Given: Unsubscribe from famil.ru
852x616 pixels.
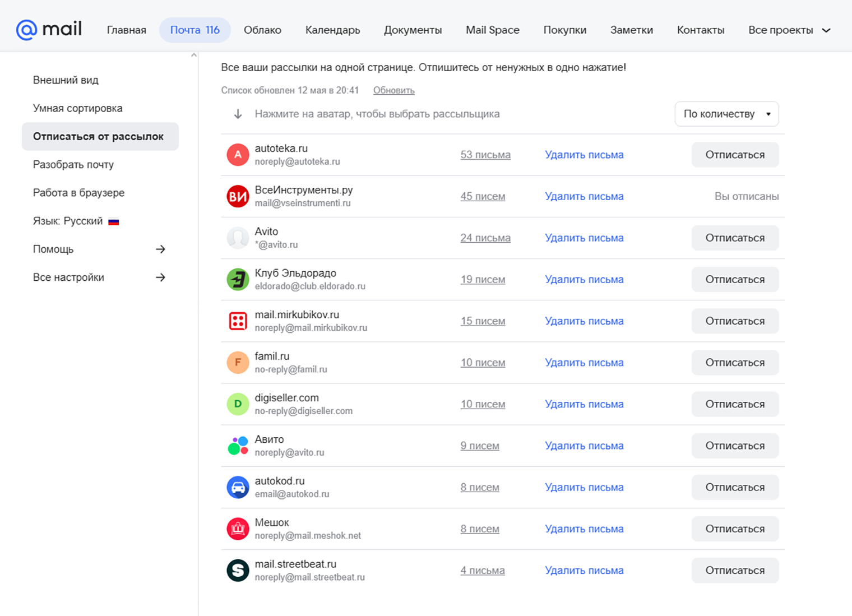Looking at the screenshot, I should click(x=735, y=363).
